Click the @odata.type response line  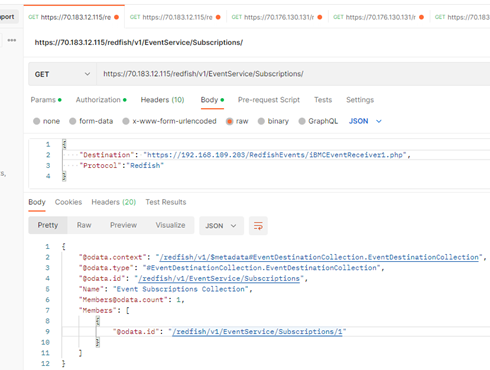[x=231, y=268]
